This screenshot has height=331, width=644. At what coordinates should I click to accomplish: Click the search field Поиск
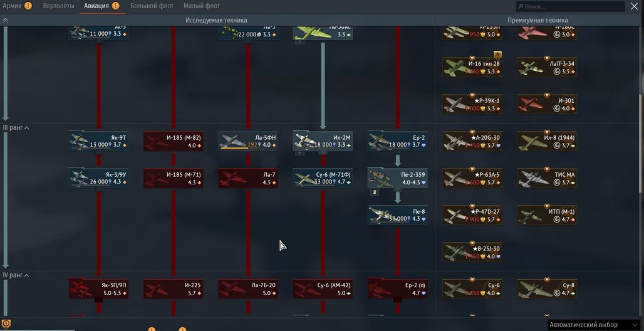tap(571, 6)
